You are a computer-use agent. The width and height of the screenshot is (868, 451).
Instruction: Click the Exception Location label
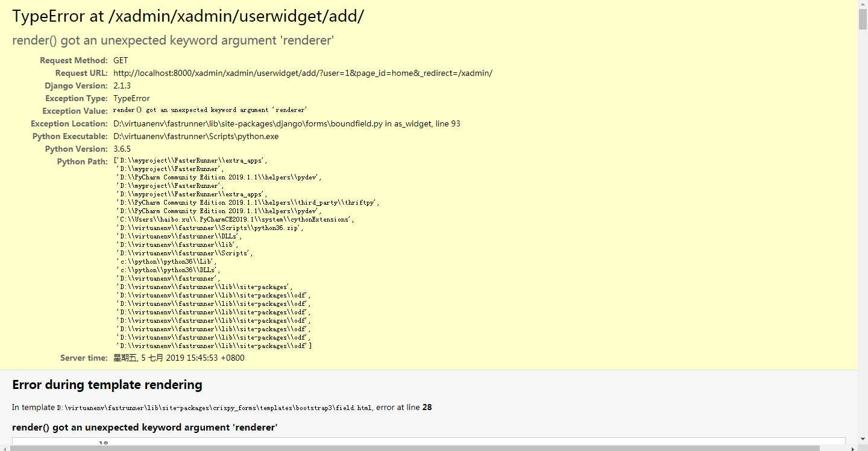click(69, 123)
